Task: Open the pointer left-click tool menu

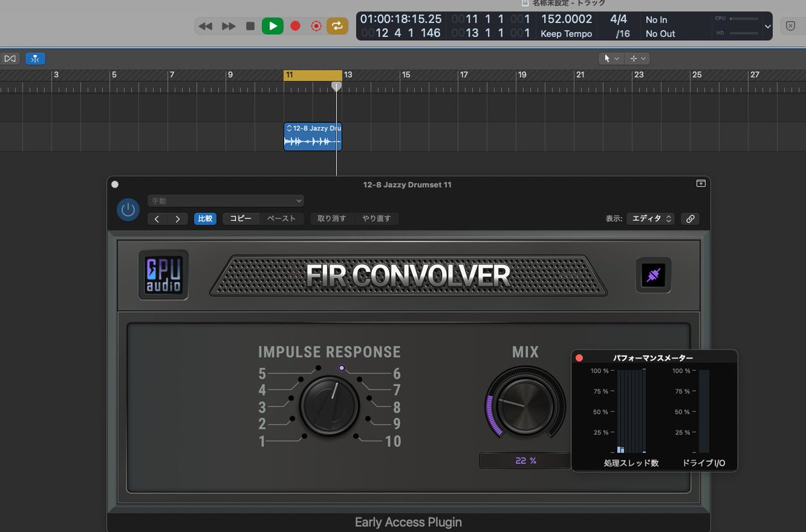Action: tap(611, 58)
